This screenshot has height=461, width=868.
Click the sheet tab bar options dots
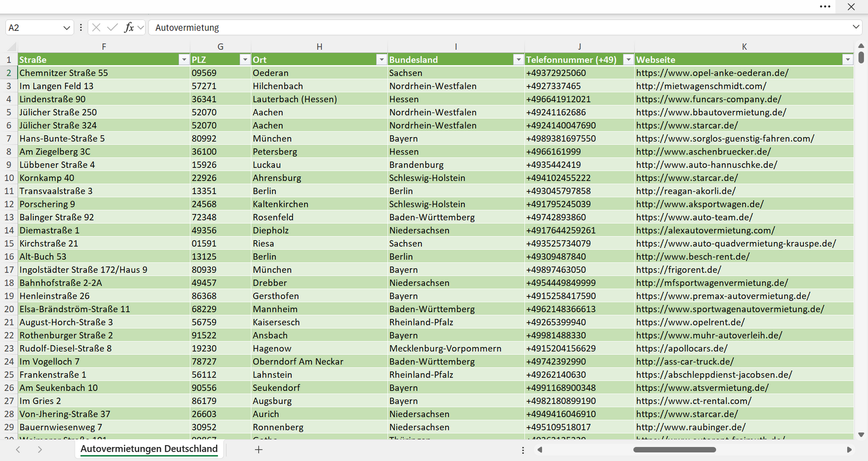point(523,450)
